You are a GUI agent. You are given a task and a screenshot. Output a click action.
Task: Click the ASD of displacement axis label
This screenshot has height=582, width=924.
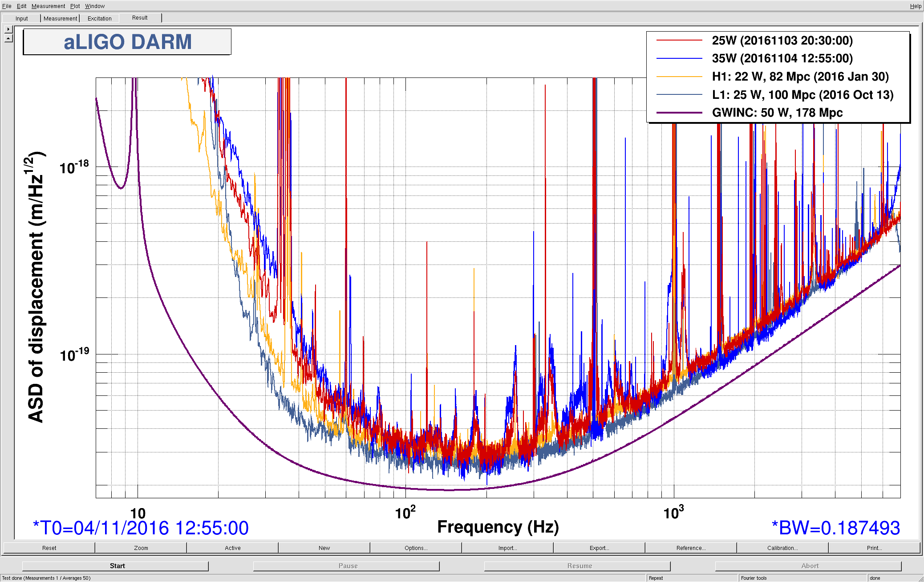coord(36,287)
